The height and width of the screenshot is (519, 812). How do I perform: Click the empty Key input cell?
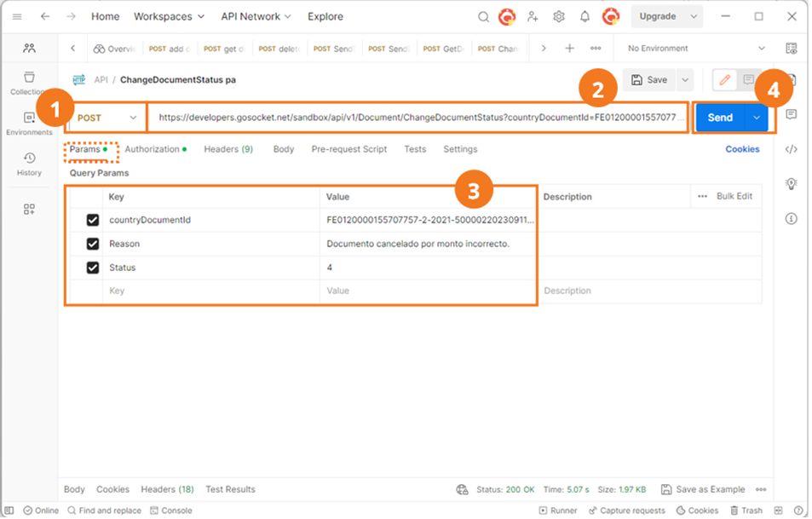coord(210,291)
